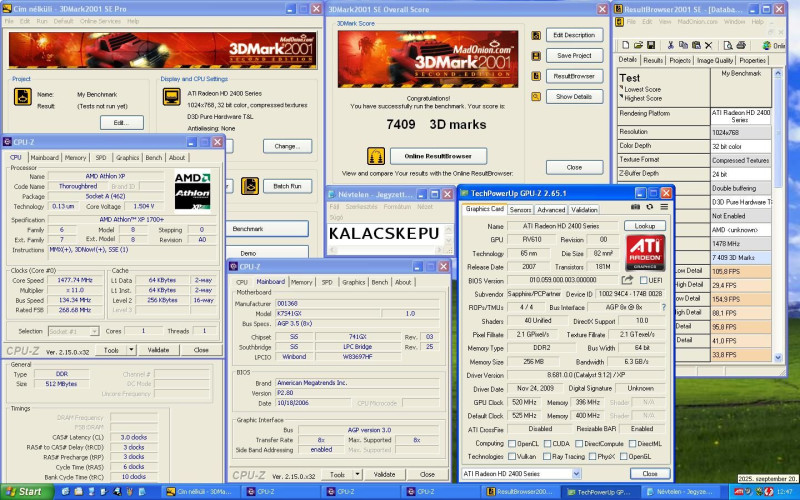Click the Save floppy icon in ResultBrowser toolbar
This screenshot has width=800, height=500.
[x=651, y=45]
